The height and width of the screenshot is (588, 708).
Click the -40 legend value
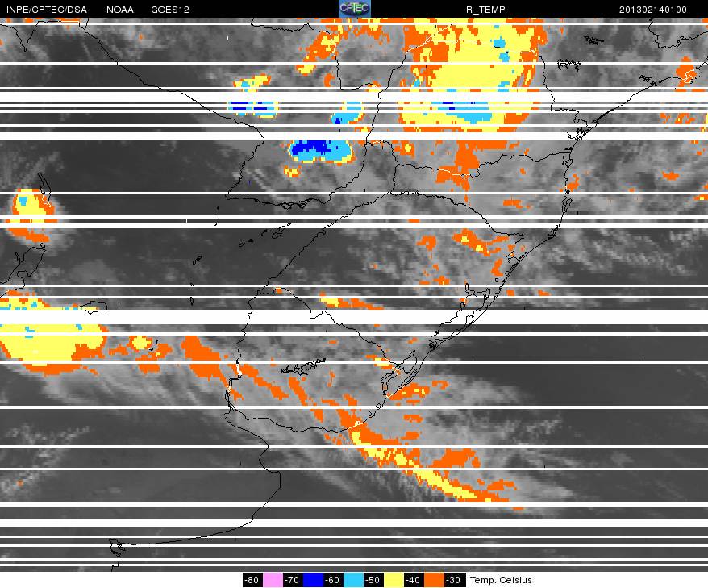[414, 580]
